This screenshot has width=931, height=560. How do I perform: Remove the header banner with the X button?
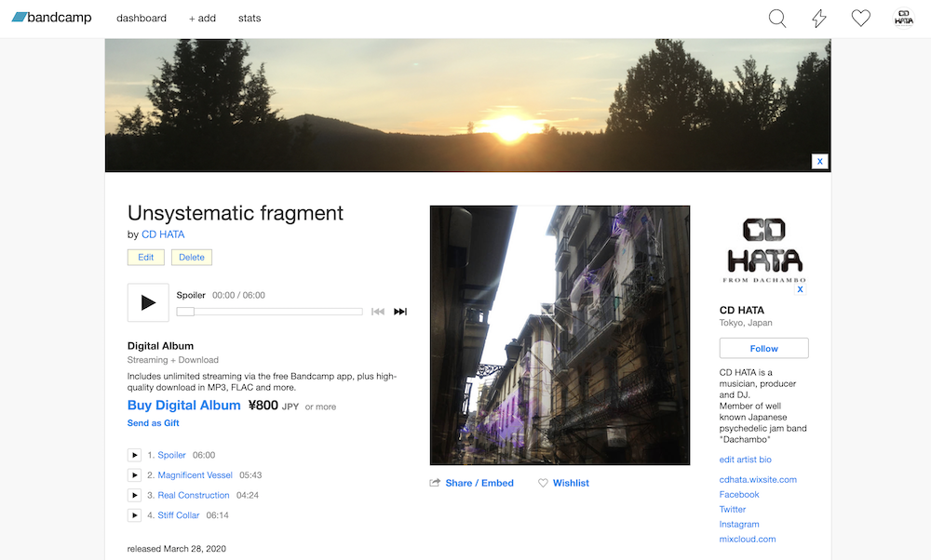[819, 161]
